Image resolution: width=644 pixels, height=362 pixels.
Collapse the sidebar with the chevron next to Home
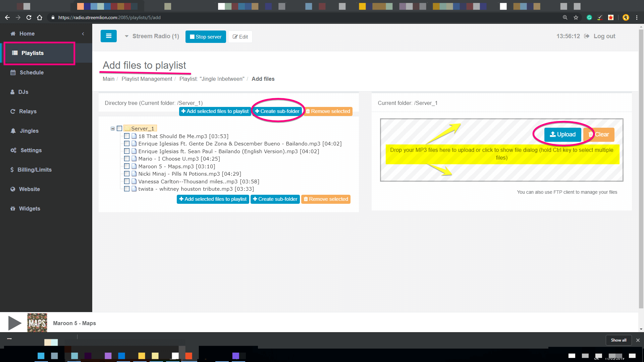coord(83,34)
